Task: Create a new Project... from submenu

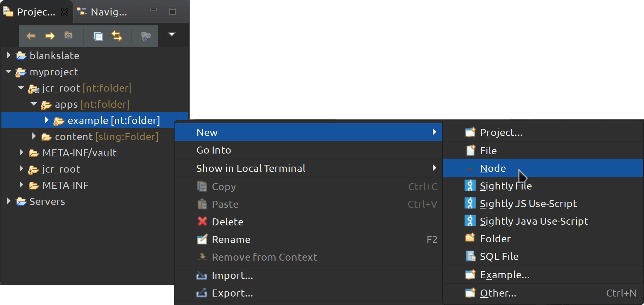Action: point(543,132)
